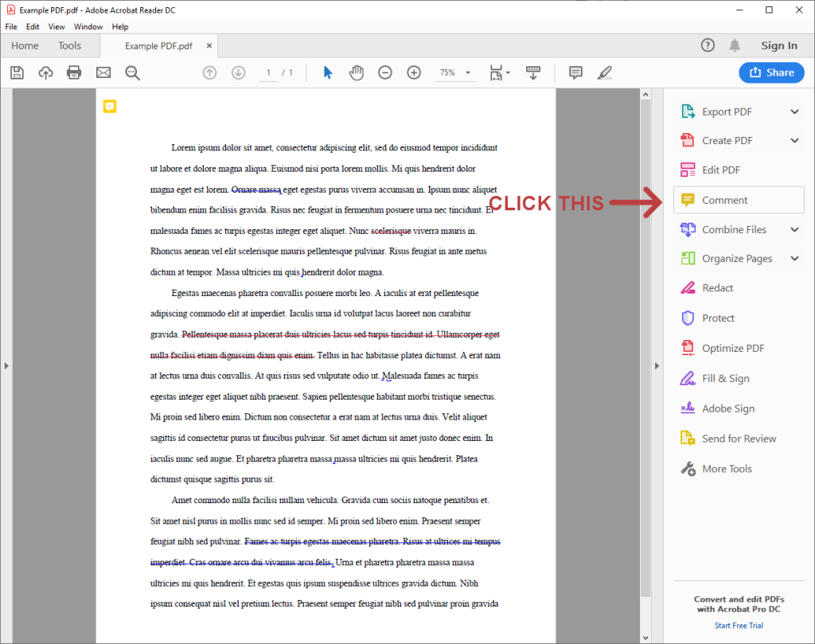This screenshot has width=815, height=644.
Task: Go to previous page arrow icon
Action: coord(209,72)
